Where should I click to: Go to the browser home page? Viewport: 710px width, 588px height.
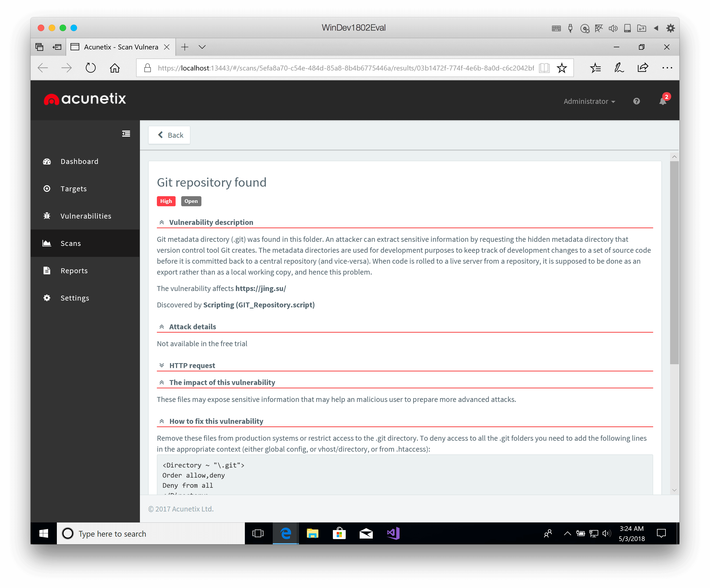tap(115, 68)
